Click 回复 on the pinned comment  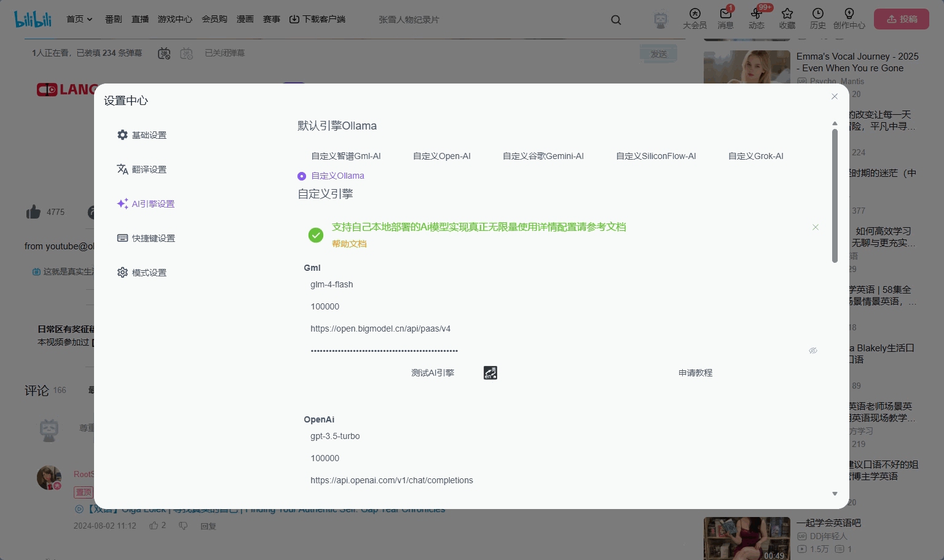[208, 526]
